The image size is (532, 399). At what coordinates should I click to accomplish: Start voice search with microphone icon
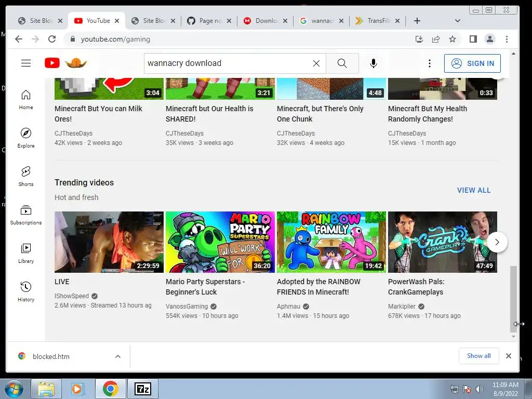(x=373, y=63)
